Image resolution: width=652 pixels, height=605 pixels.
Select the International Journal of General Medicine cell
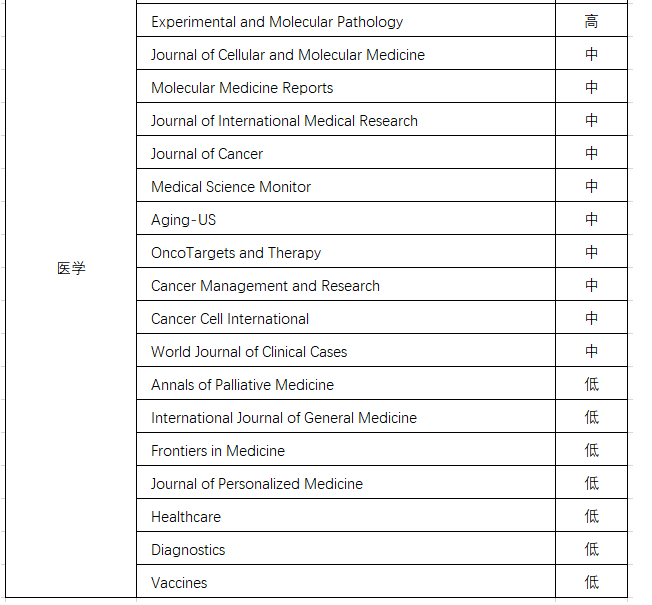346,416
